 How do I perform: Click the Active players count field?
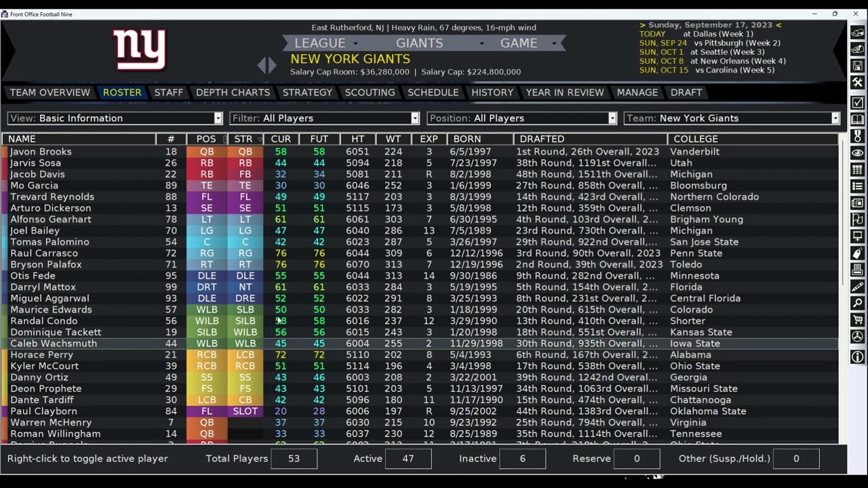(x=408, y=459)
